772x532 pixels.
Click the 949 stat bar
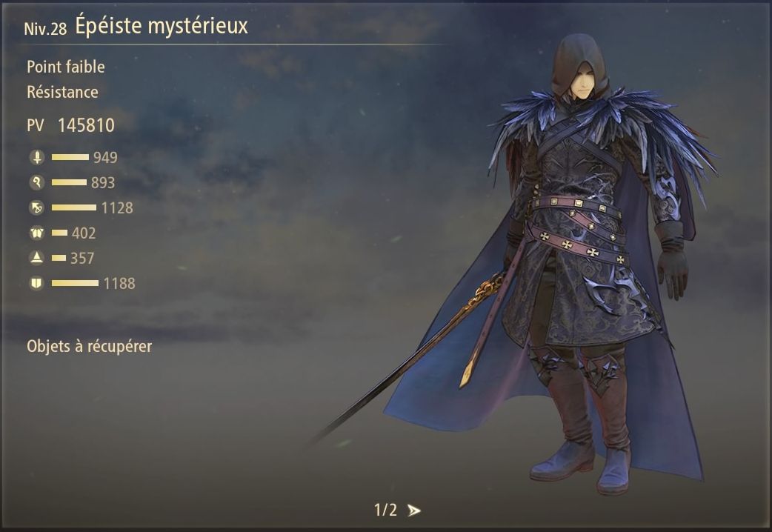[x=70, y=157]
